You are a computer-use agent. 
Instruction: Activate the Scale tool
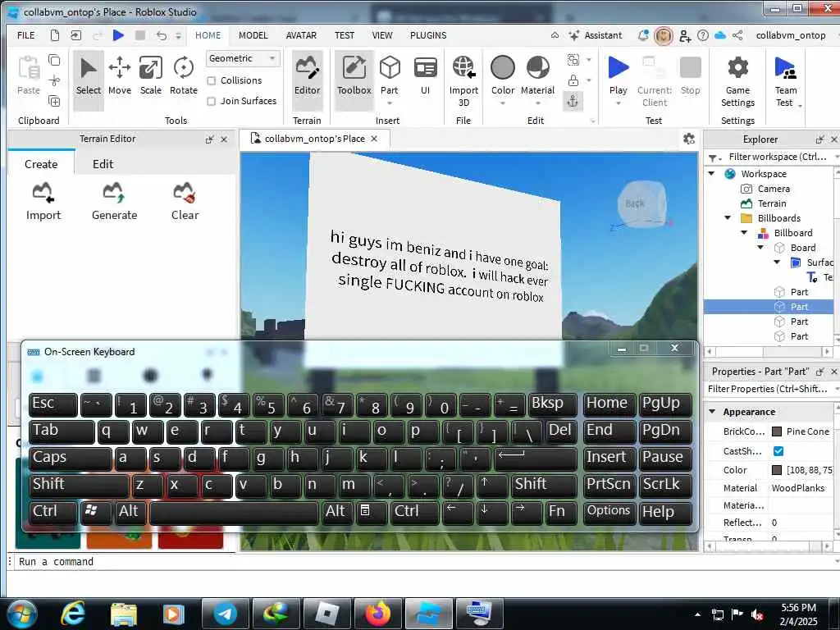(151, 76)
